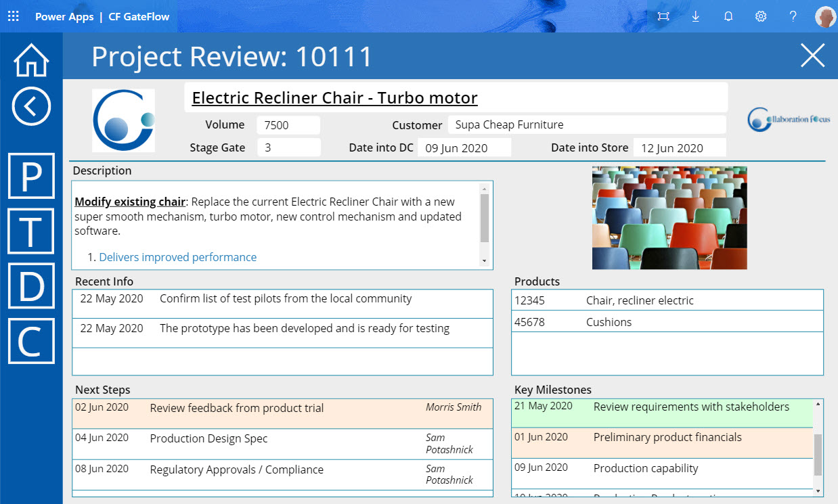The width and height of the screenshot is (838, 504).
Task: Select the T icon in the sidebar
Action: 30,231
